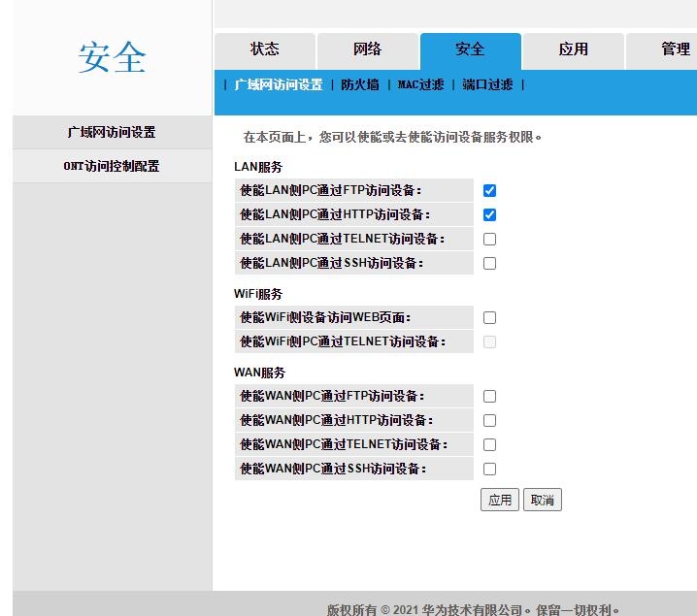Open the 网络 tab
Viewport: 697px width, 616px height.
click(x=367, y=50)
